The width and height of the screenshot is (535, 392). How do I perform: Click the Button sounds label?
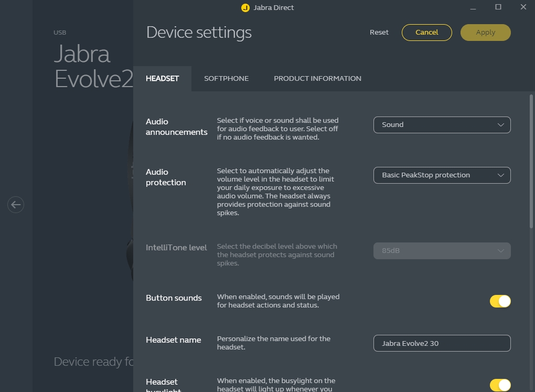(174, 298)
